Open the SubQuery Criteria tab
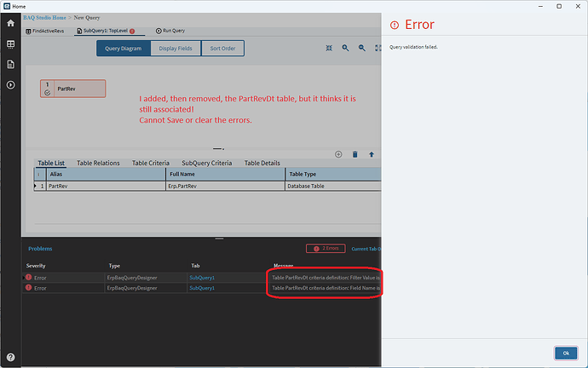Image resolution: width=588 pixels, height=368 pixels. tap(206, 163)
